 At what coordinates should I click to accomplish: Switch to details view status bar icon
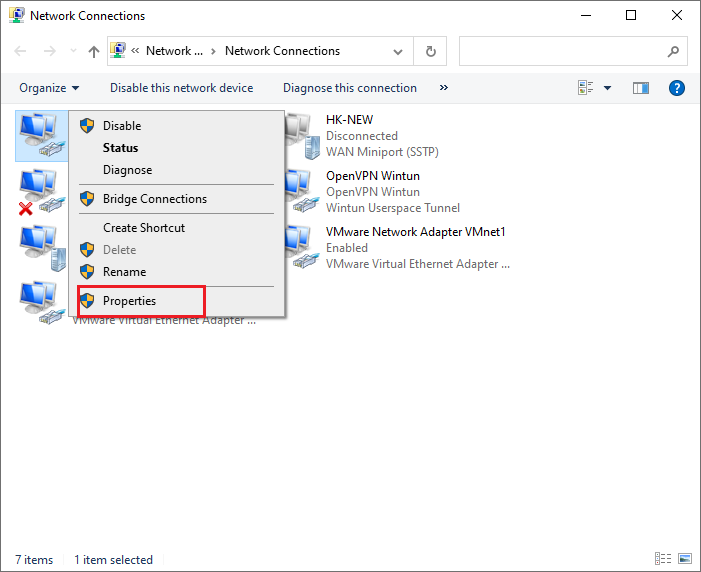point(663,559)
